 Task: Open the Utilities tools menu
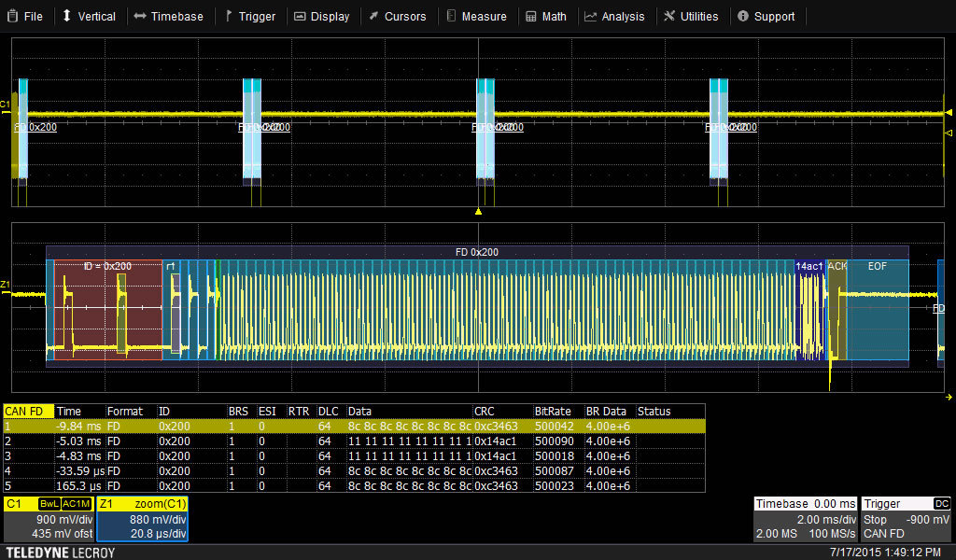pos(691,16)
